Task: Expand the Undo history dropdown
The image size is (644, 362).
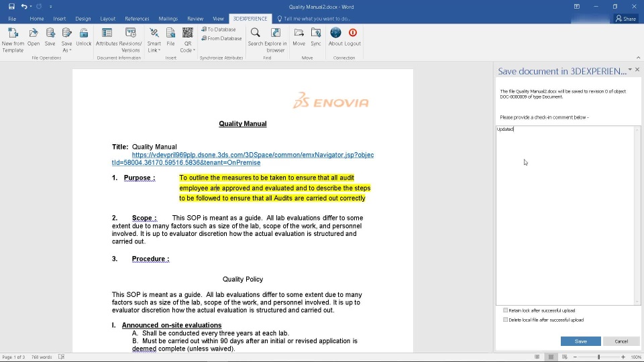Action: (x=31, y=6)
